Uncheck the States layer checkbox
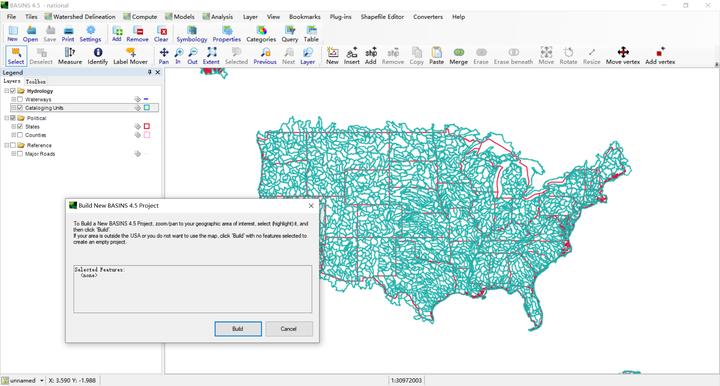720x386 pixels. pos(20,126)
